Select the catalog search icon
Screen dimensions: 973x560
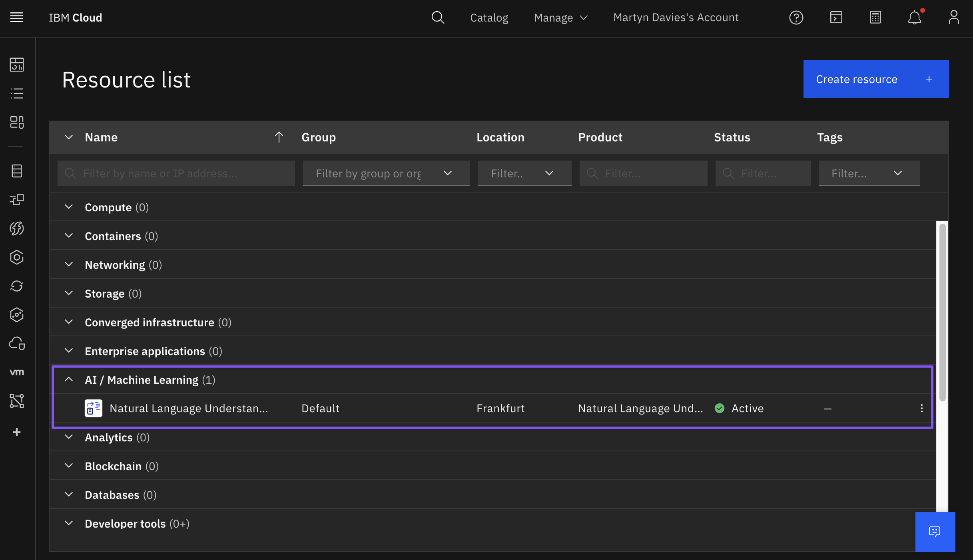coord(438,17)
